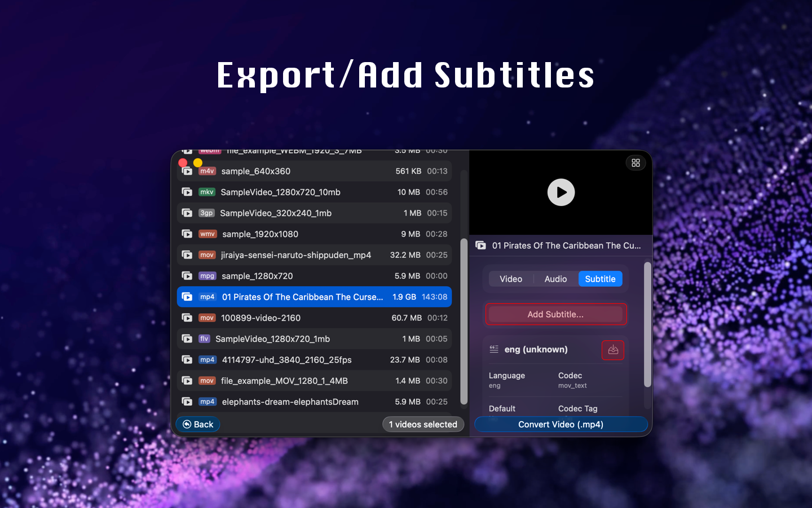Image resolution: width=812 pixels, height=508 pixels.
Task: Click the Convert Video (.mp4) button
Action: 561,424
